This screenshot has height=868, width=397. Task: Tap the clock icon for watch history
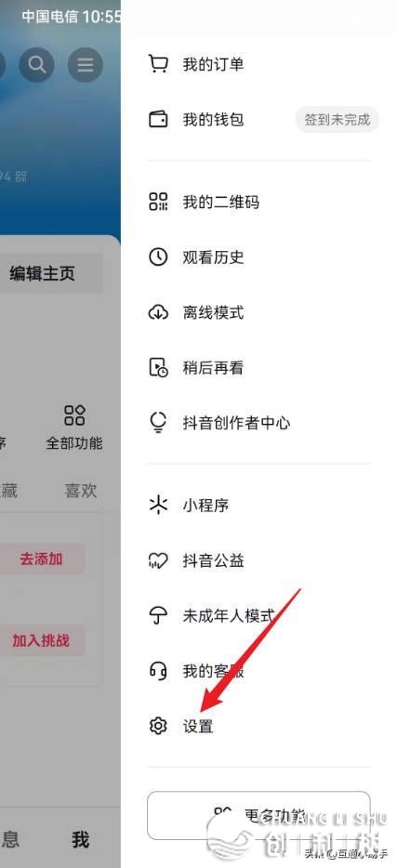[158, 256]
